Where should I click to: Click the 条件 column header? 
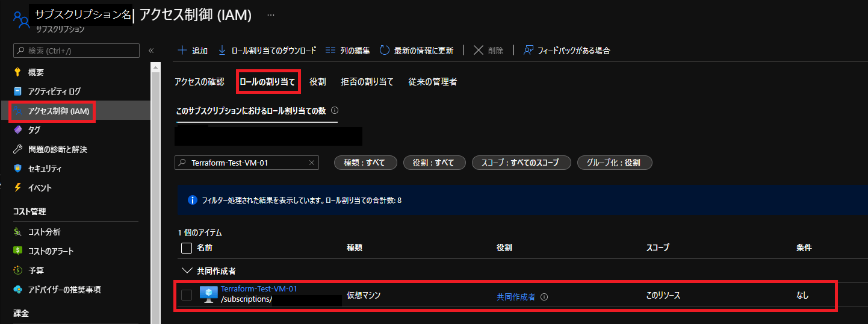[x=804, y=248]
